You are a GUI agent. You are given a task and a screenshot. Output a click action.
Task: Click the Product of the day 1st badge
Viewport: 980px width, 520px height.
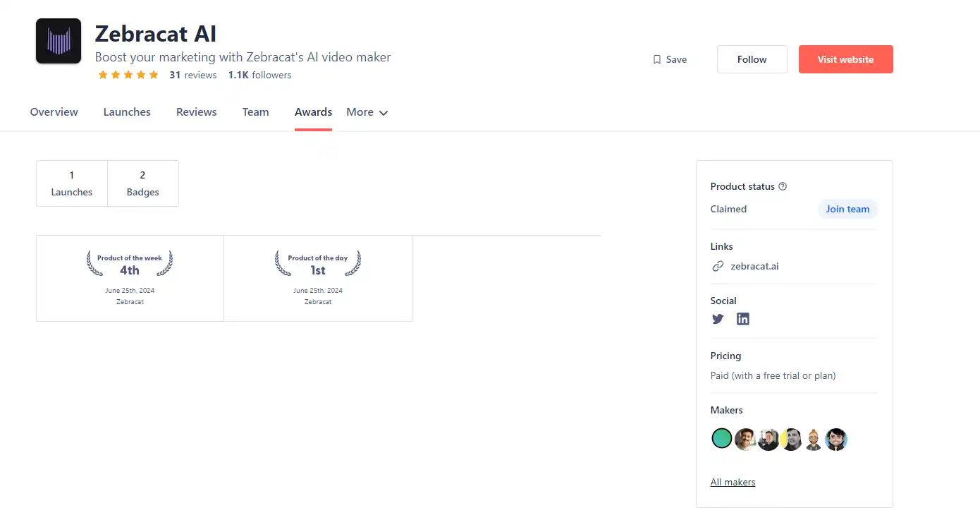[x=318, y=278]
